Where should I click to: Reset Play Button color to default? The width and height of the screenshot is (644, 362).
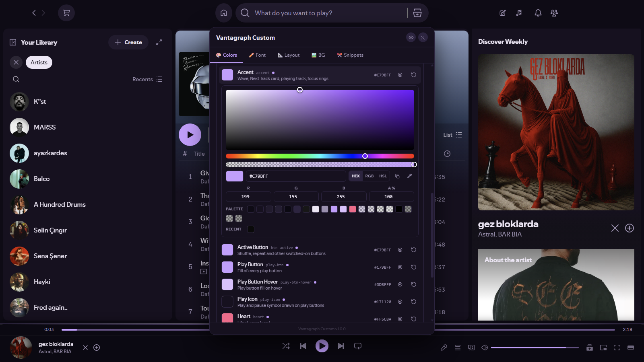(x=413, y=267)
